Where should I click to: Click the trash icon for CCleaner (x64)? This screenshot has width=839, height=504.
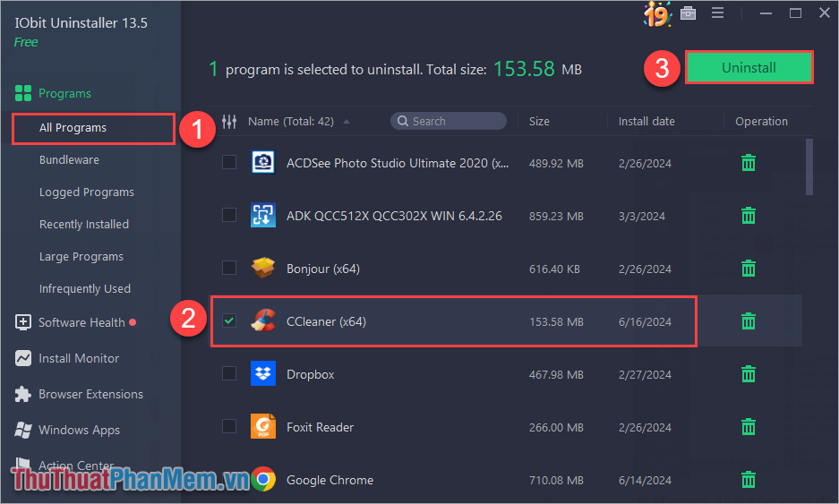[x=748, y=321]
